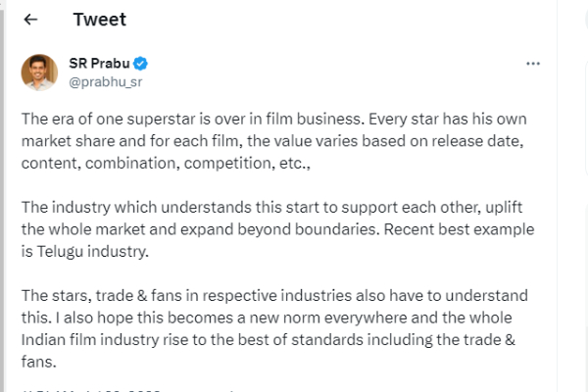Click the back arrow icon
Image resolution: width=588 pixels, height=392 pixels.
pos(30,20)
